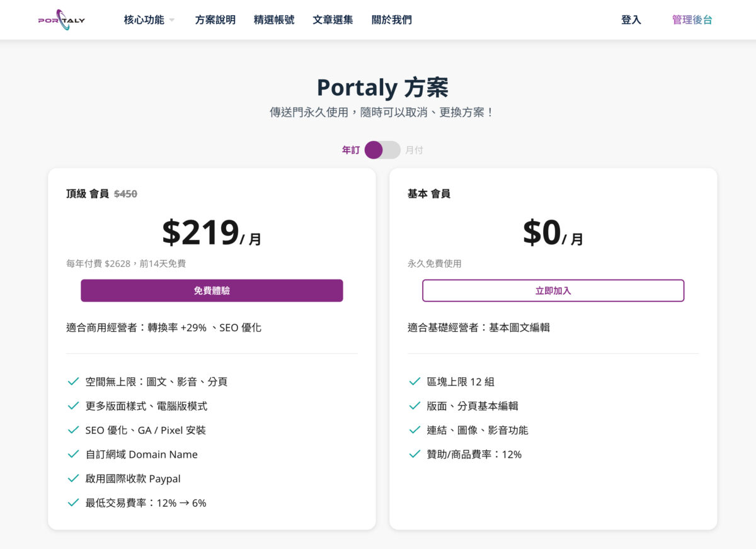The image size is (756, 549).
Task: Click the 區塊上限 12 組 feature text
Action: (x=461, y=382)
